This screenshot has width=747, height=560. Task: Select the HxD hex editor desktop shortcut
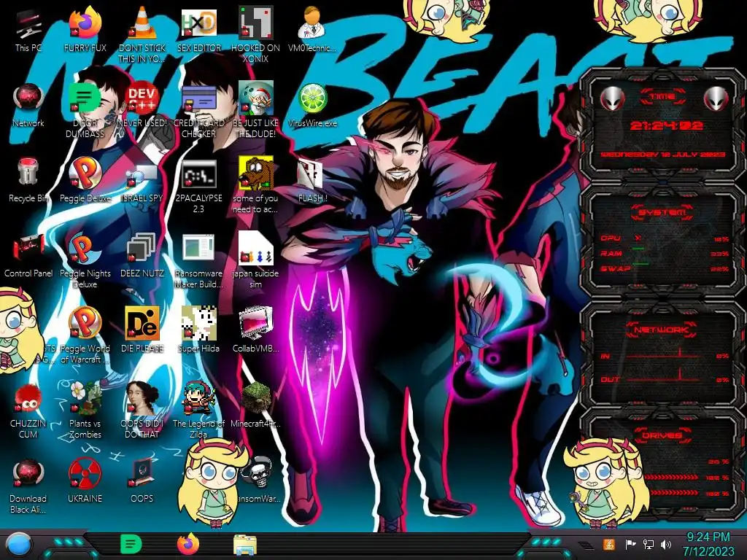pos(198,28)
